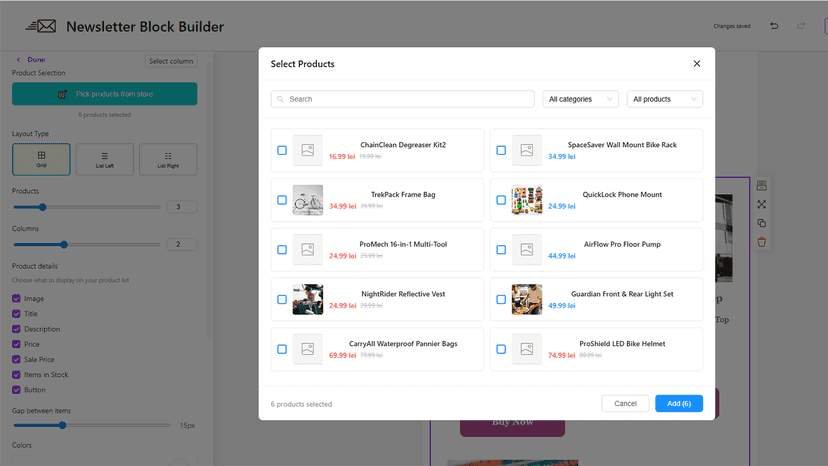Close the Select Products dialog

pyautogui.click(x=697, y=63)
